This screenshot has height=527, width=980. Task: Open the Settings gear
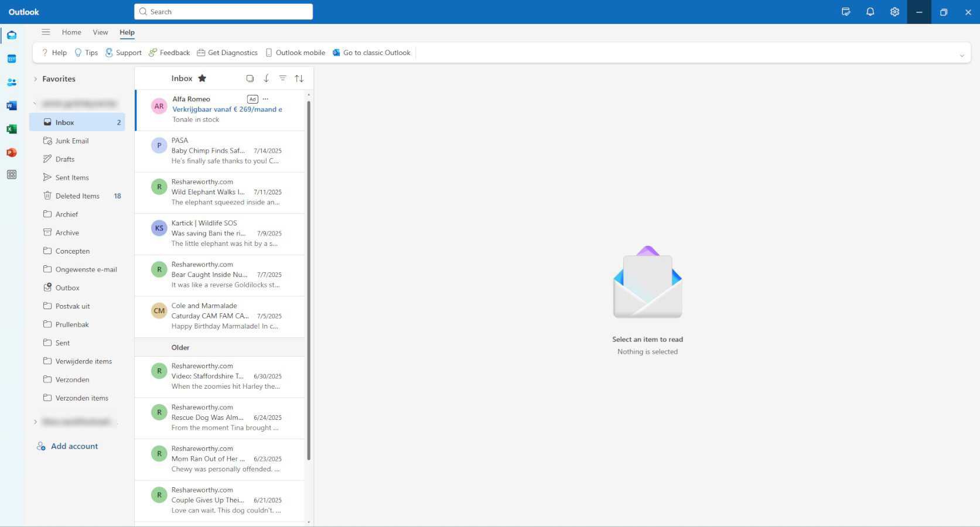894,12
